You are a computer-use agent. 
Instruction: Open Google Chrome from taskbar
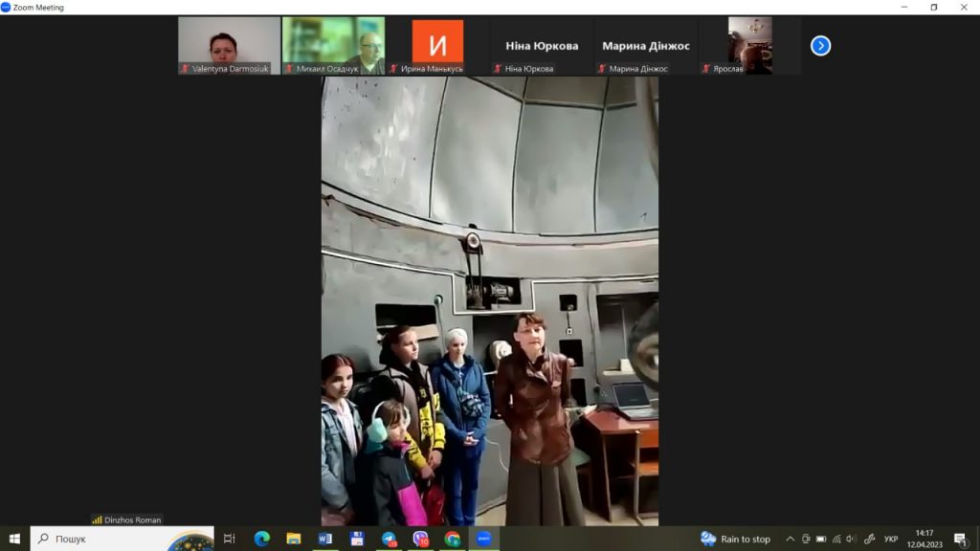pyautogui.click(x=452, y=539)
